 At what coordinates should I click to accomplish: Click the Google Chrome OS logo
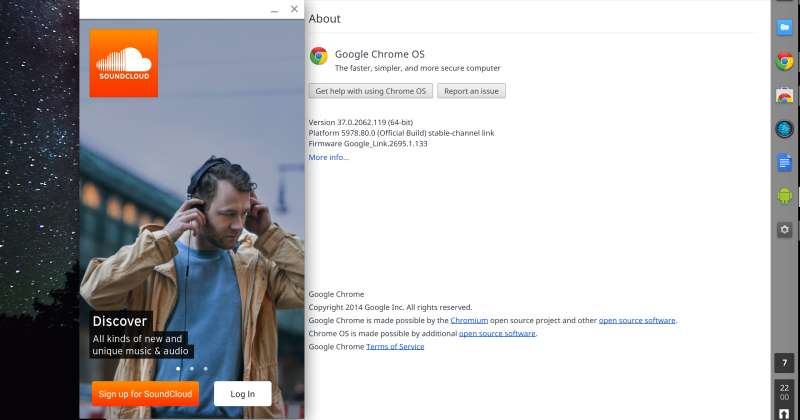(319, 56)
